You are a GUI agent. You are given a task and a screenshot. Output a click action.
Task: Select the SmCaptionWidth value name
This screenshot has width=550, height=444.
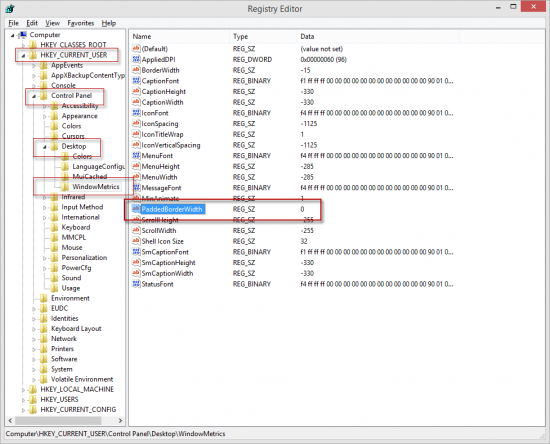(167, 273)
